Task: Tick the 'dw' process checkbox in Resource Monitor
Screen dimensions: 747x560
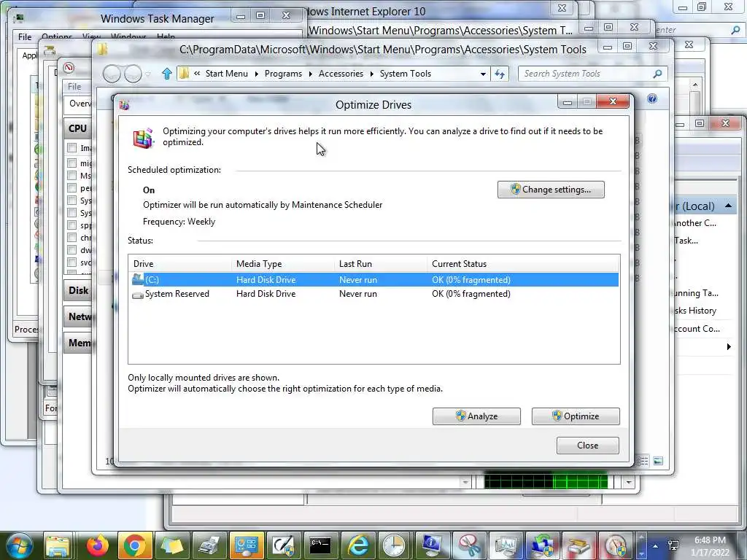Action: [72, 249]
